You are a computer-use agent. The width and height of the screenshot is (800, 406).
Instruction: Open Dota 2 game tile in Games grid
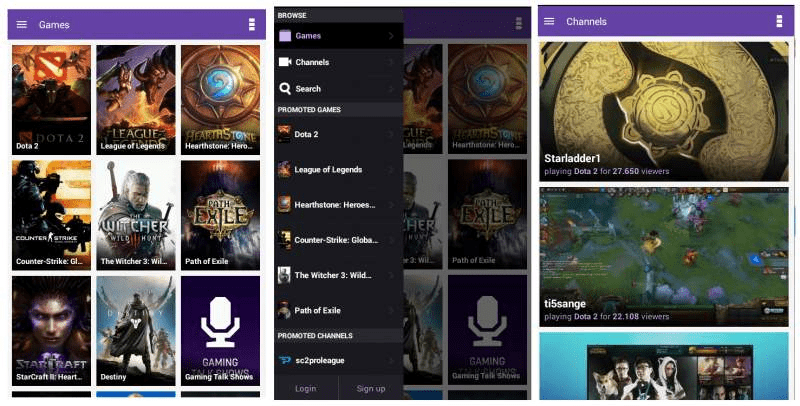(x=52, y=100)
